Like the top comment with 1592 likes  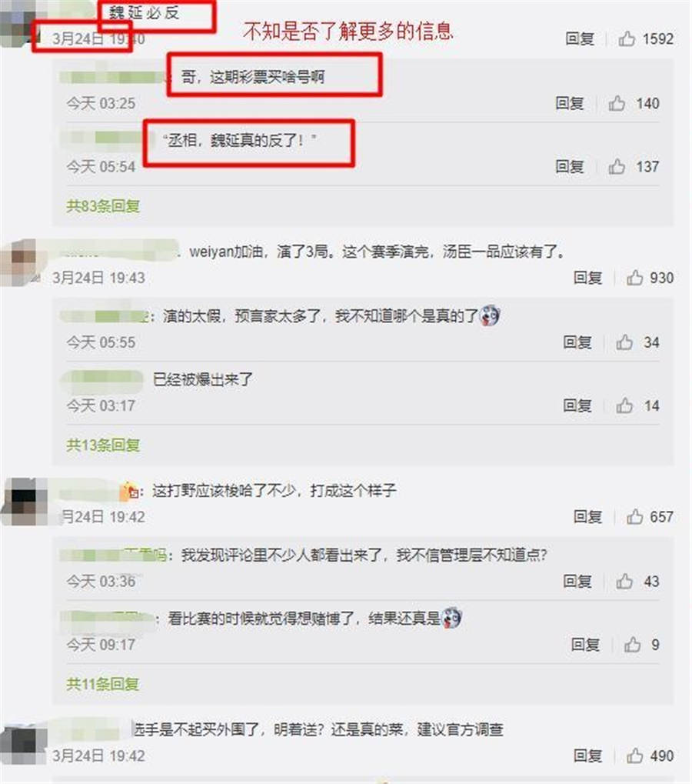(627, 38)
